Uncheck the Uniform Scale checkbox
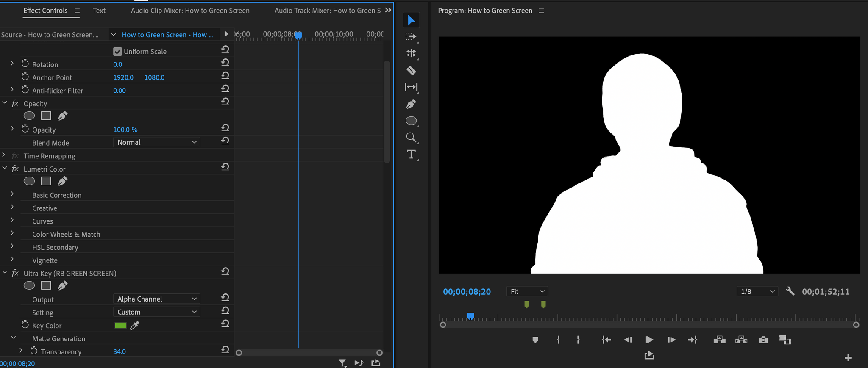The height and width of the screenshot is (368, 868). [x=117, y=52]
